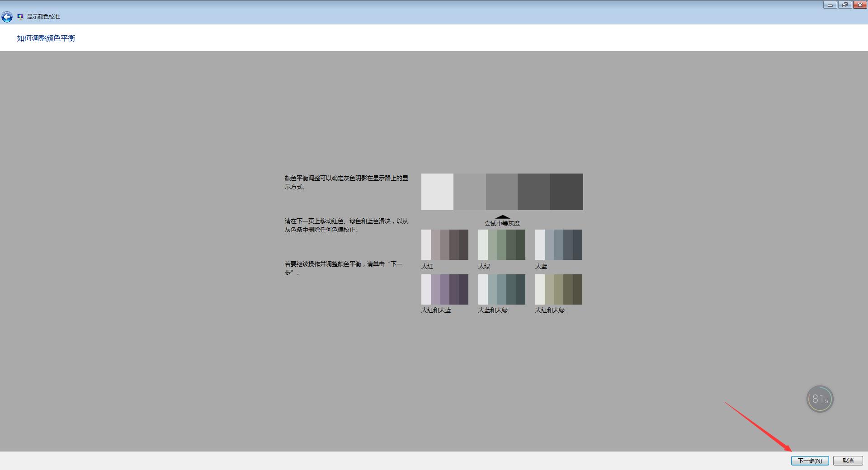Click the 如何调整颜色平衡 heading

tap(46, 38)
